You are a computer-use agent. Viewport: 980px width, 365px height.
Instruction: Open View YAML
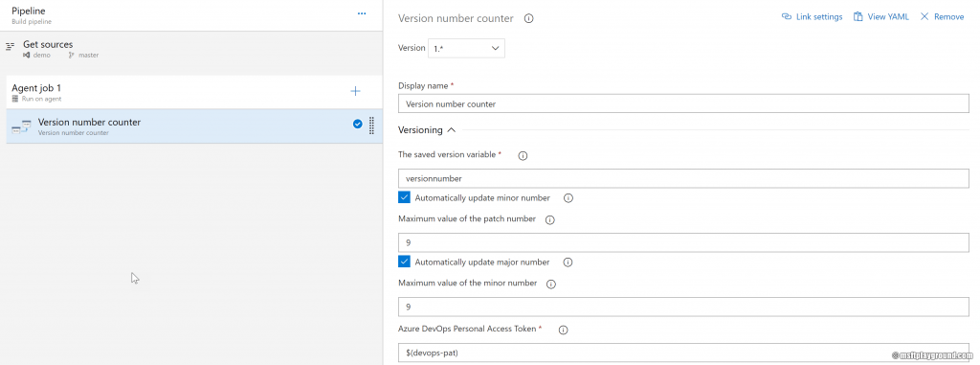pyautogui.click(x=881, y=17)
